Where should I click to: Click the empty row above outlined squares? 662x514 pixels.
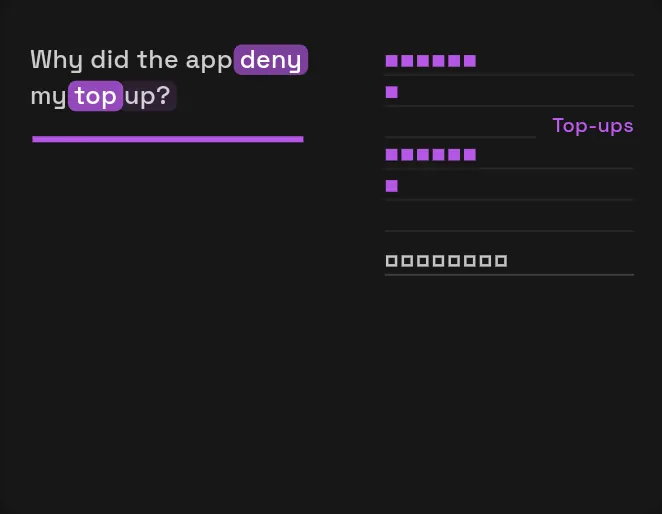[509, 216]
